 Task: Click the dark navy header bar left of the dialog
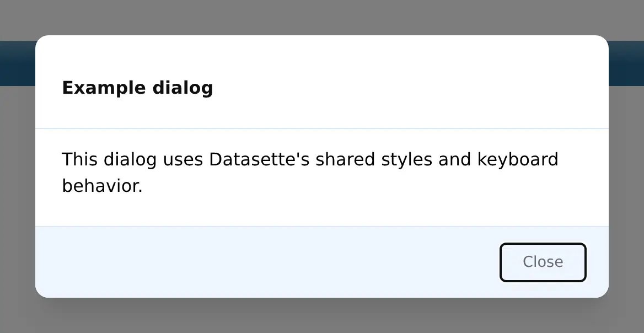(x=17, y=63)
